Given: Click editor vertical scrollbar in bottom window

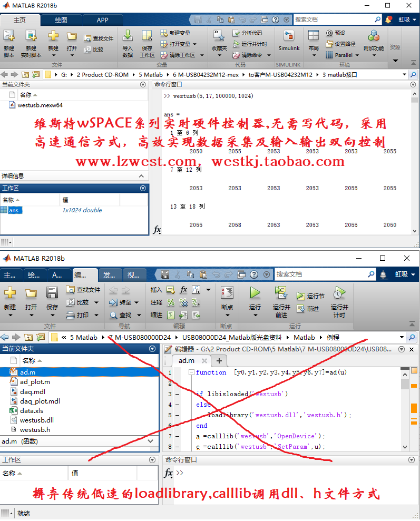Looking at the screenshot, I should pyautogui.click(x=405, y=409).
